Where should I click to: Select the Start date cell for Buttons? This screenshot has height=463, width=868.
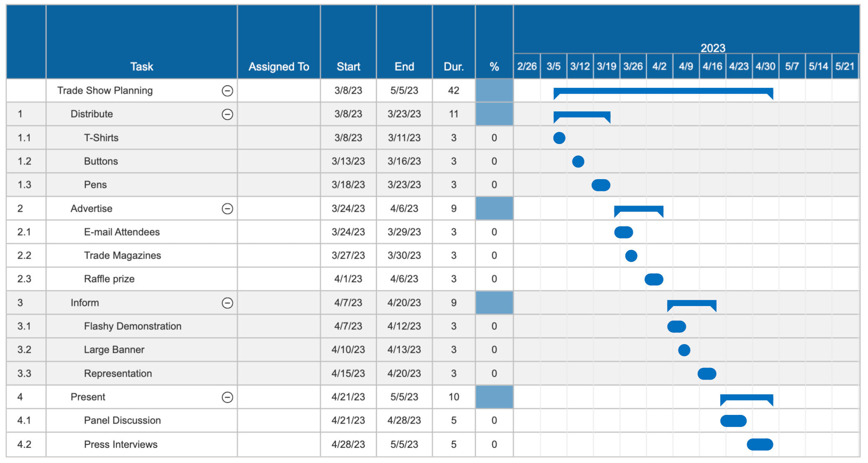pos(349,161)
